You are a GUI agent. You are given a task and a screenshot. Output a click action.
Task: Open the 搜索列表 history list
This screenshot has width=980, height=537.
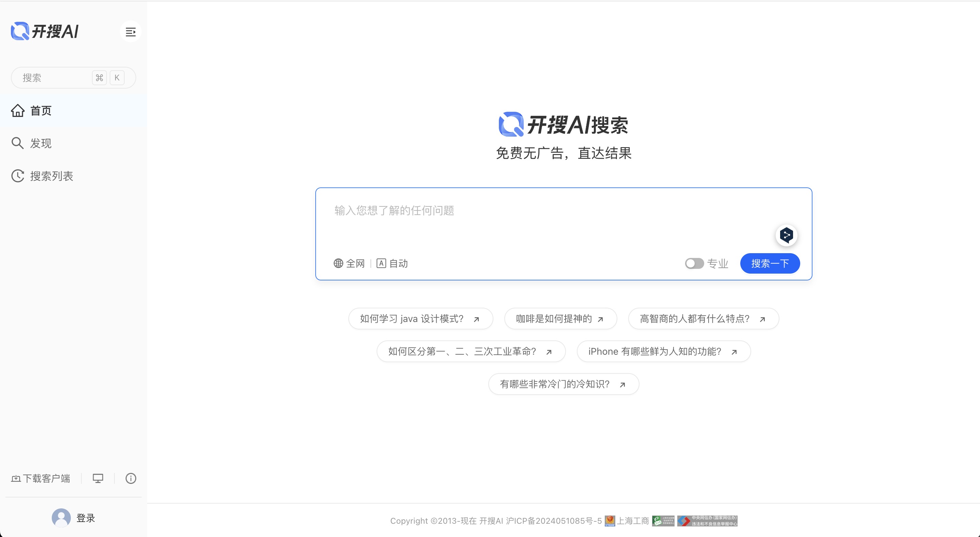pos(74,176)
